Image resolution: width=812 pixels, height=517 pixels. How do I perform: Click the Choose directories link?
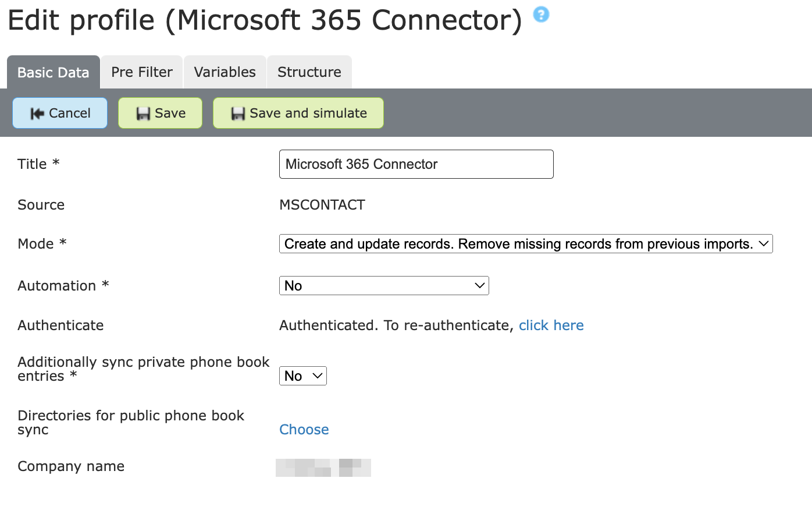tap(304, 430)
